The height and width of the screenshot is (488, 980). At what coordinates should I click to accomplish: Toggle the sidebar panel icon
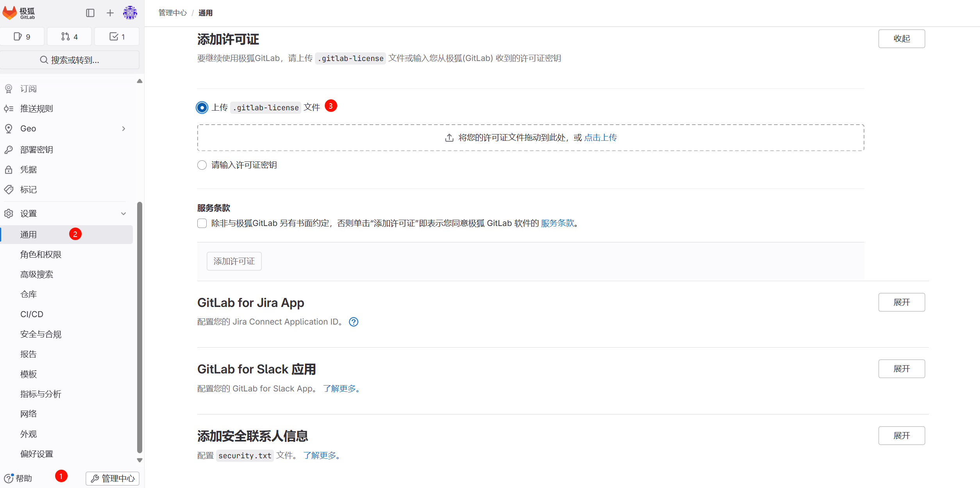pos(90,13)
